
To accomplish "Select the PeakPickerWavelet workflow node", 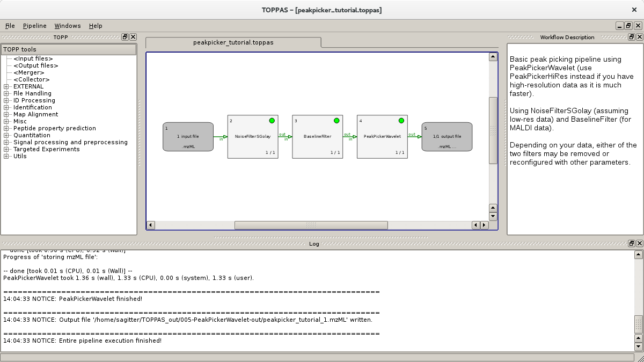I will point(382,136).
